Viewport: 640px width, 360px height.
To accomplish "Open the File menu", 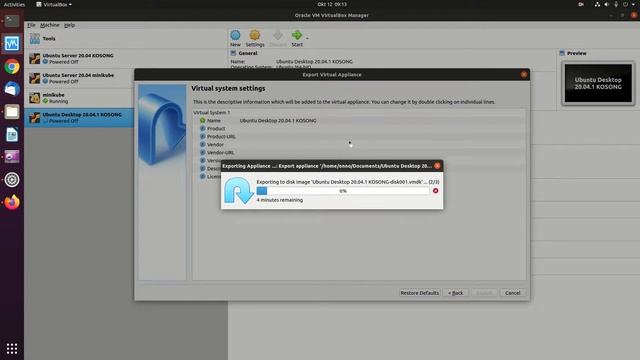I will tap(31, 25).
